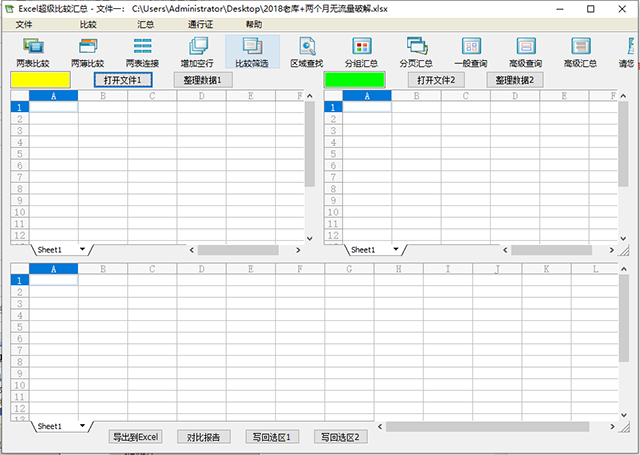Click the bottom grid vertical scrollbar thumb

tap(624, 318)
